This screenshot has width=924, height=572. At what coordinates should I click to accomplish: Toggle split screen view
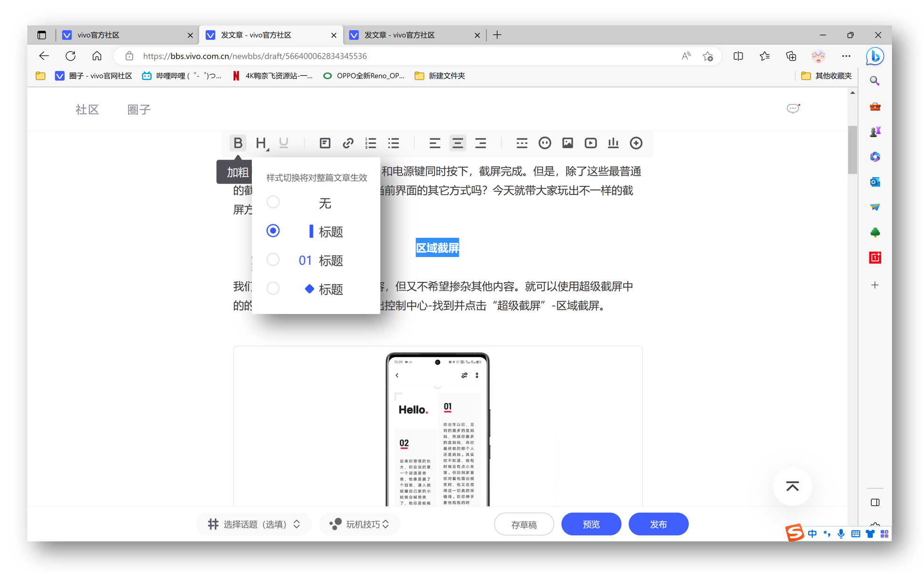[738, 56]
